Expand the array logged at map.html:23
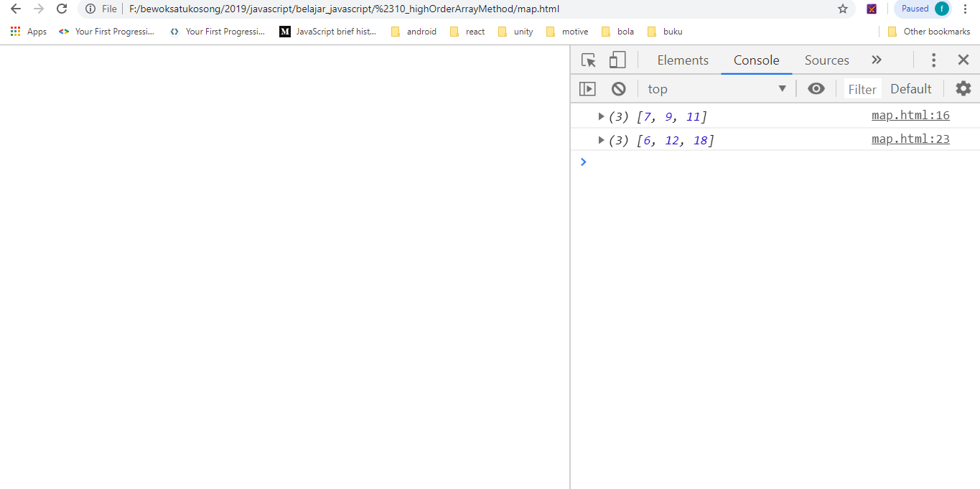 pyautogui.click(x=601, y=139)
